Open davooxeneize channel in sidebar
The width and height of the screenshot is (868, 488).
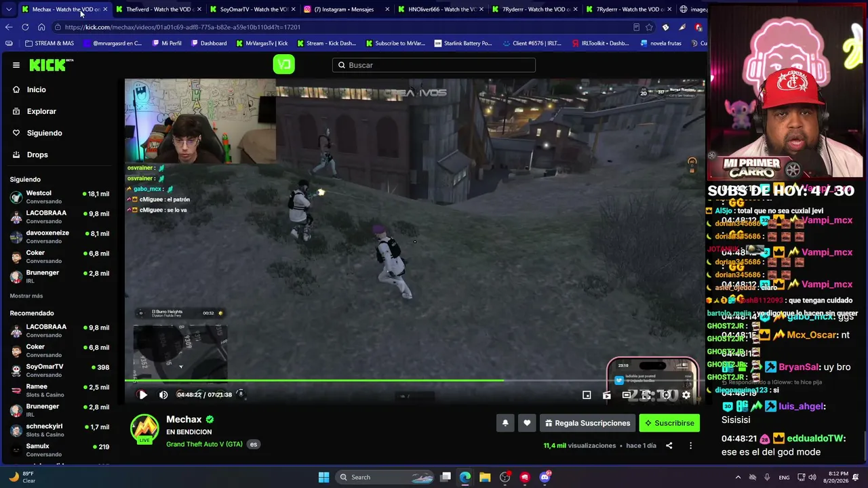pos(60,237)
